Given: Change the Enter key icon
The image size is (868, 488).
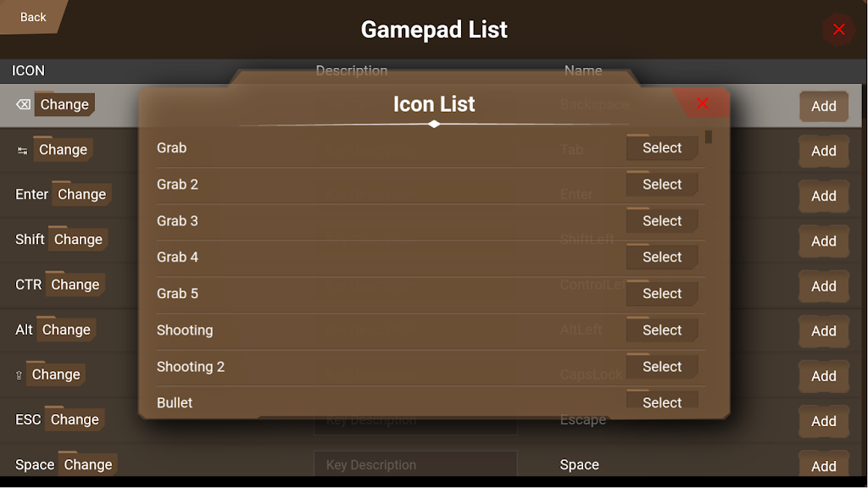Looking at the screenshot, I should tap(81, 195).
